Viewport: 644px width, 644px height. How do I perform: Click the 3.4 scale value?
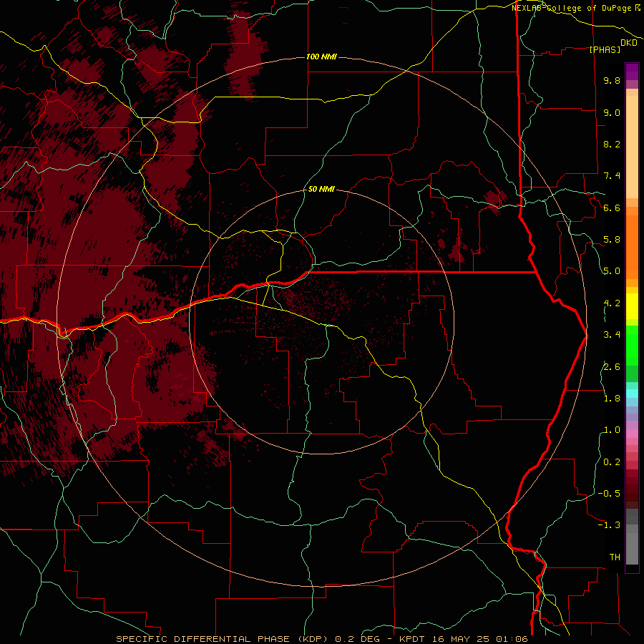612,335
